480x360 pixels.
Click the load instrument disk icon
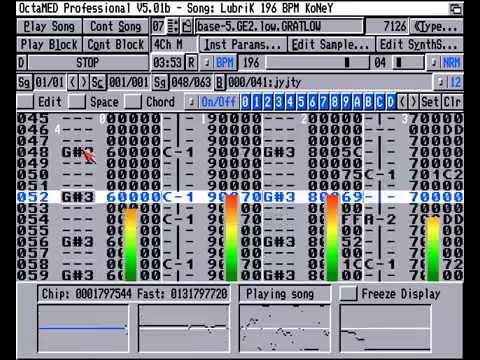pos(187,26)
